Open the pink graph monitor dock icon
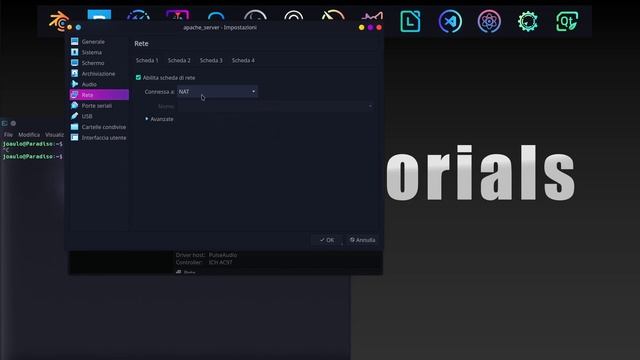The height and width of the screenshot is (360, 640). 372,17
